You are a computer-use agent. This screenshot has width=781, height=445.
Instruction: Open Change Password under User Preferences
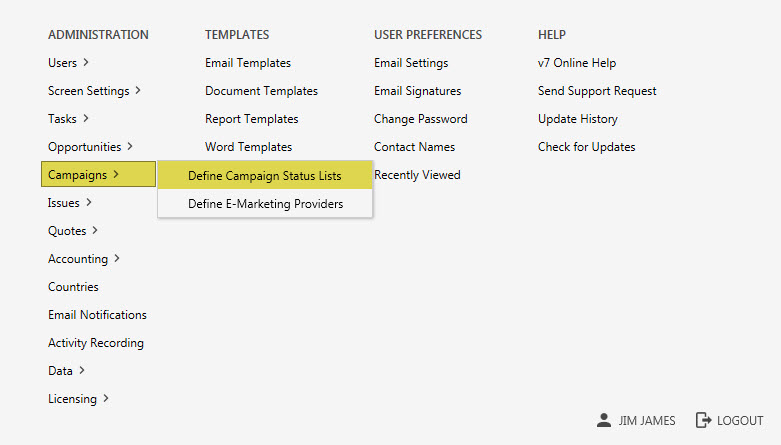420,119
